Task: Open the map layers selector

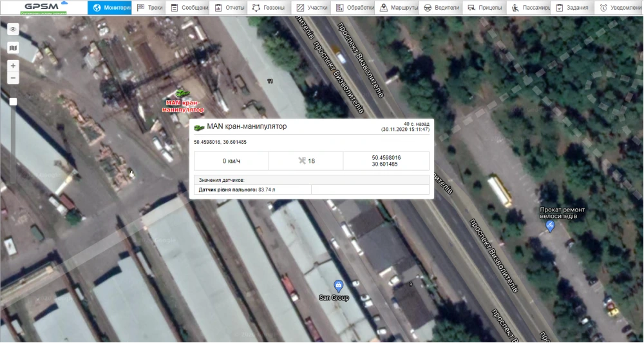Action: (13, 48)
